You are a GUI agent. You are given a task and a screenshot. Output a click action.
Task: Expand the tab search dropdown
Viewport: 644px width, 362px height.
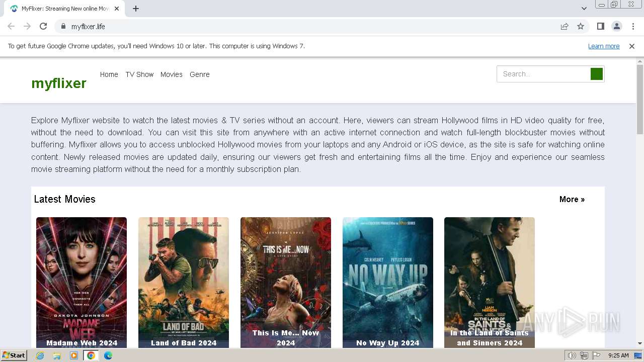[x=584, y=9]
